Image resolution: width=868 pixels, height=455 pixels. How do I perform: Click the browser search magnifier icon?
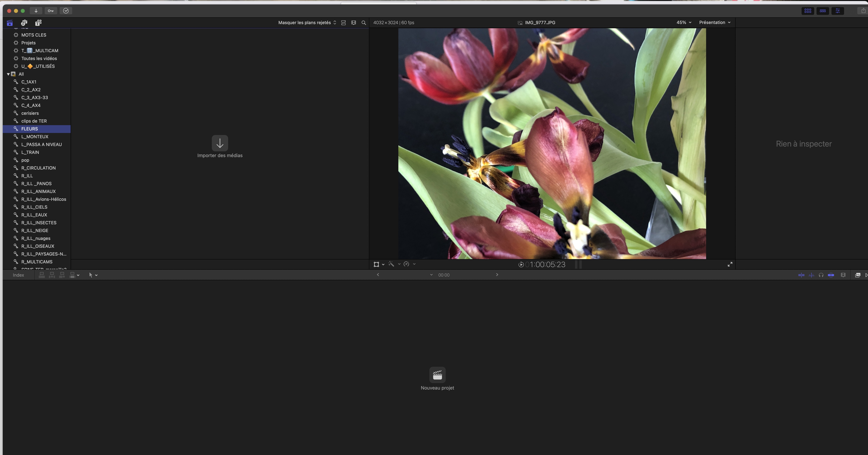(x=364, y=23)
